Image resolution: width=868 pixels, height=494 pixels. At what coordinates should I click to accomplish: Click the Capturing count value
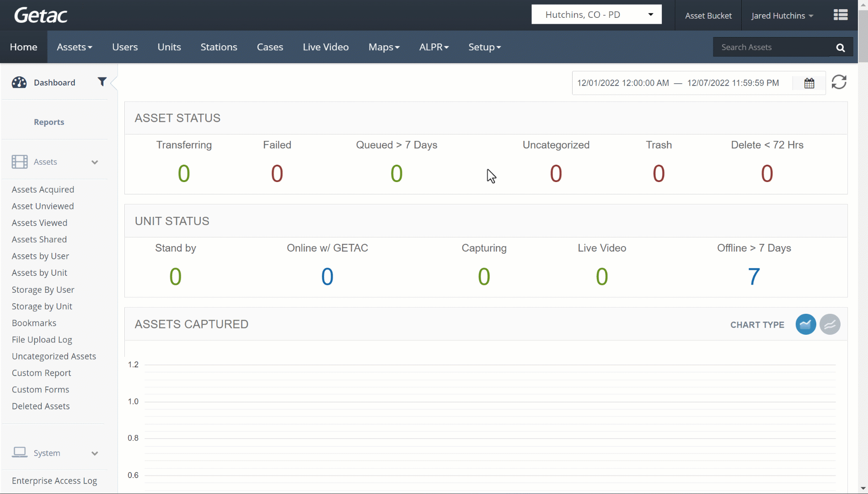[484, 277]
